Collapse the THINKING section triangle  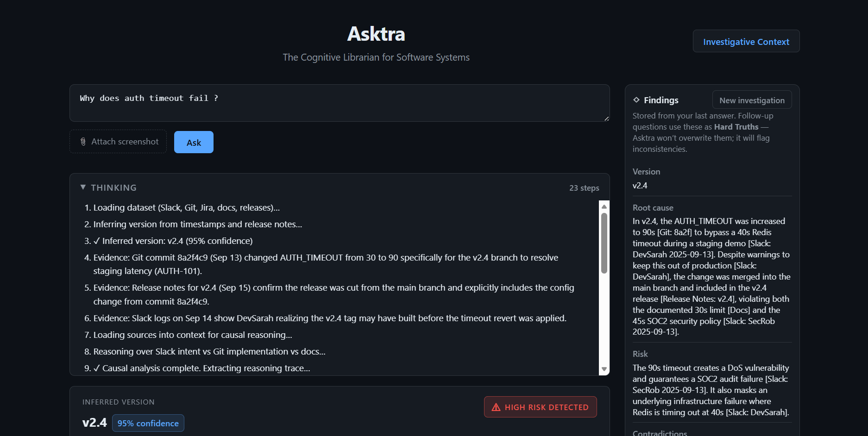83,187
